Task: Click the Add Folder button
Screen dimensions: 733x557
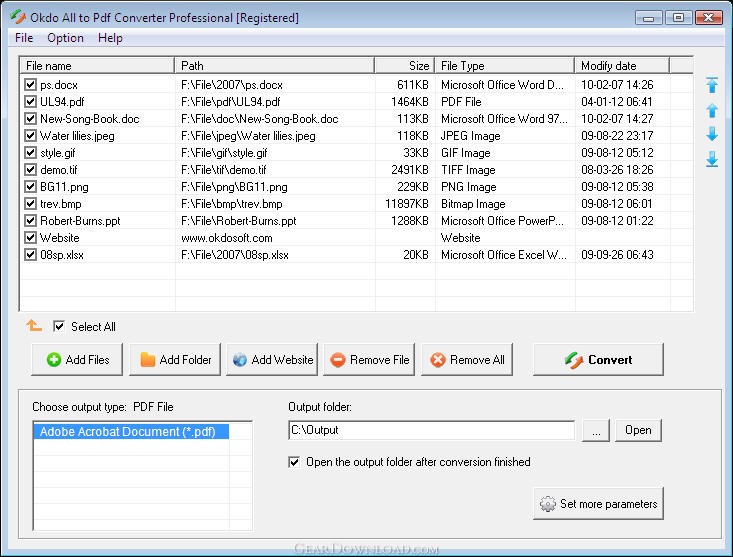Action: click(x=175, y=359)
